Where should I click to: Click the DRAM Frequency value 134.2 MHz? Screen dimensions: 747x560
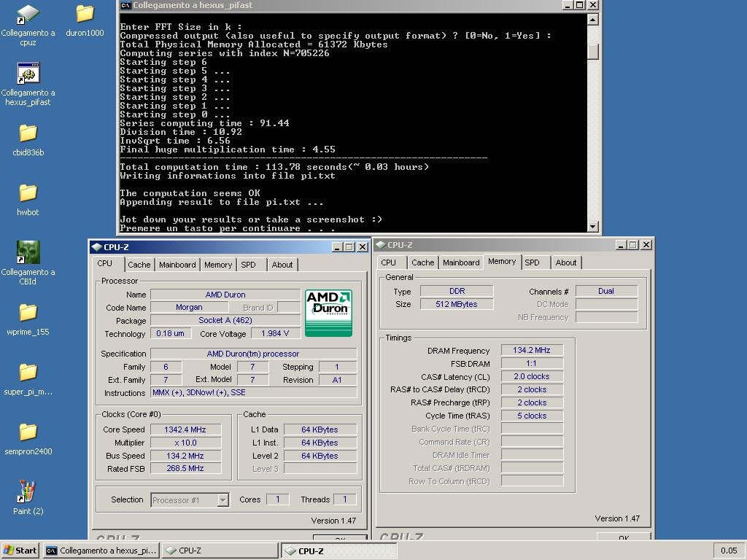point(532,351)
